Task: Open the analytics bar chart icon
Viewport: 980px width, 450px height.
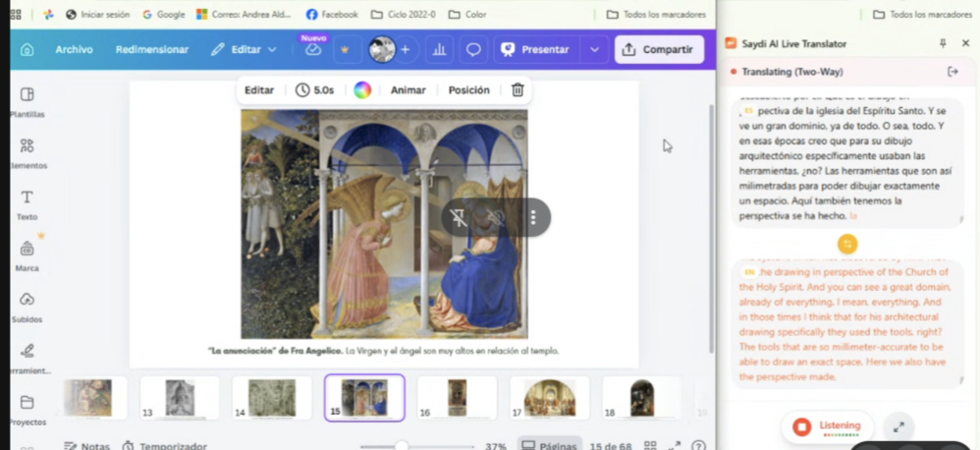Action: 439,49
